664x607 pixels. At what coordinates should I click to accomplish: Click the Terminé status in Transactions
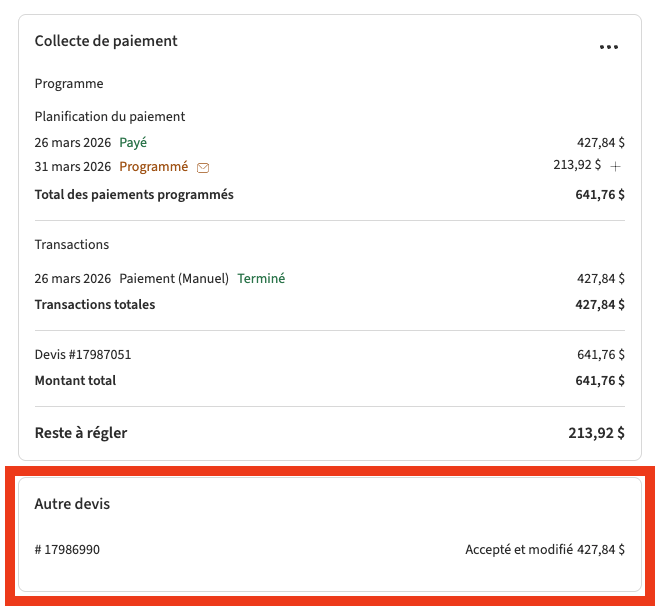coord(261,278)
